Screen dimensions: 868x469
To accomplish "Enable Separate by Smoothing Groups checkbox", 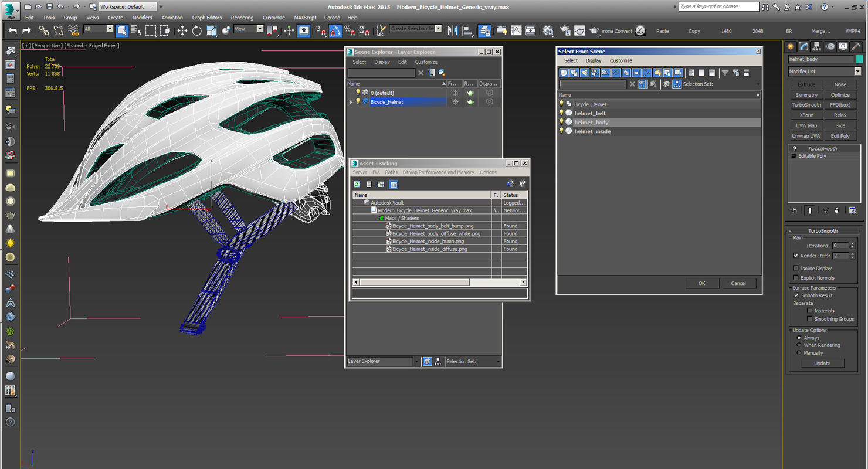I will [810, 319].
